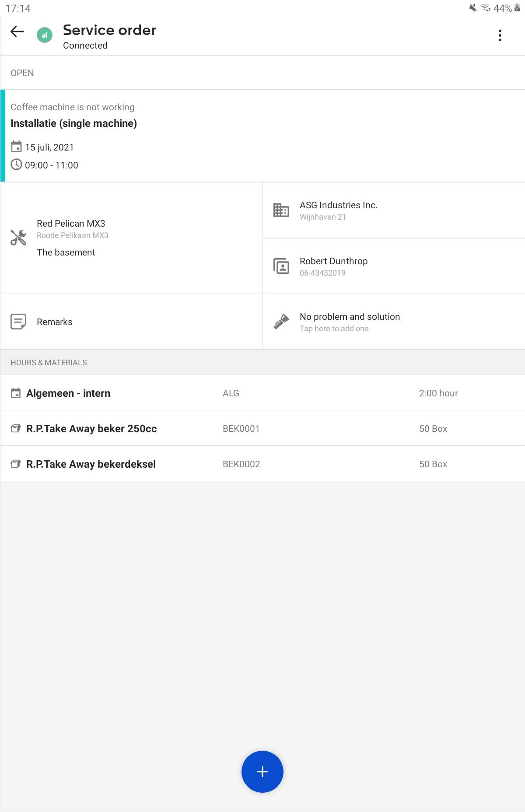This screenshot has height=812, width=525.
Task: Tap the BEK0002 code
Action: (x=241, y=464)
